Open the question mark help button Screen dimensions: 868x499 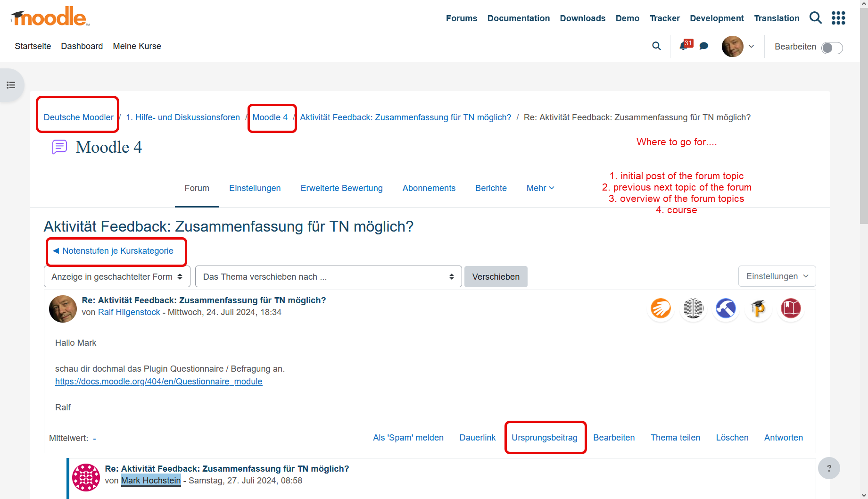click(x=829, y=468)
